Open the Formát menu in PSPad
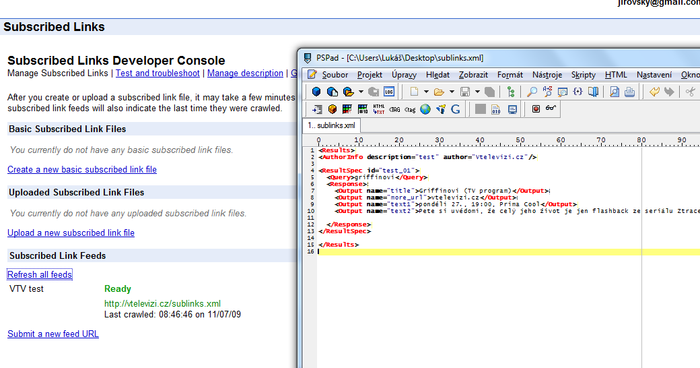 [510, 75]
